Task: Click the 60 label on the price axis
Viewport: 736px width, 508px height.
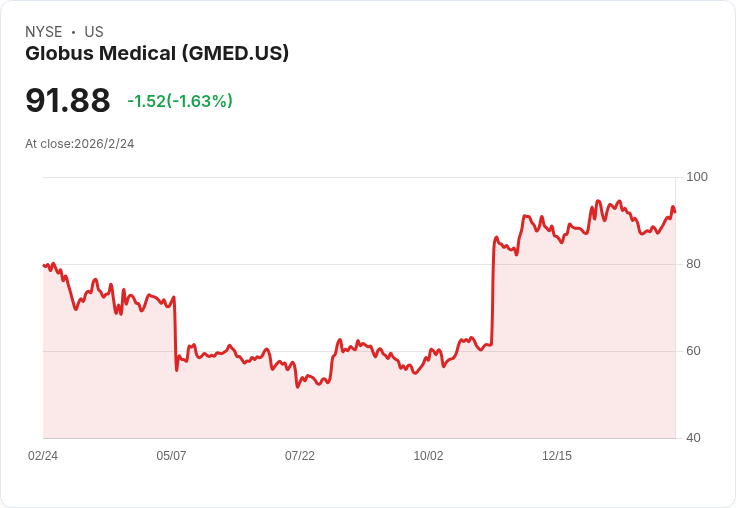Action: click(693, 351)
